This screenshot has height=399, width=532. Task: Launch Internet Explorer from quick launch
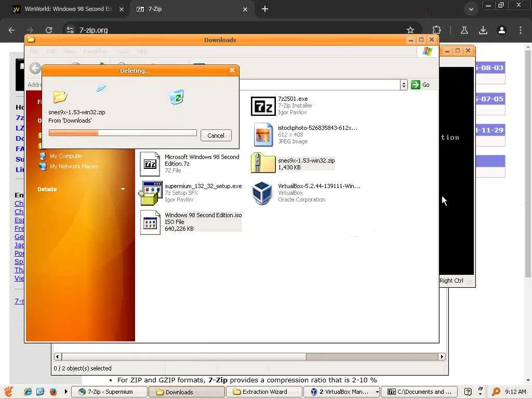tap(28, 392)
